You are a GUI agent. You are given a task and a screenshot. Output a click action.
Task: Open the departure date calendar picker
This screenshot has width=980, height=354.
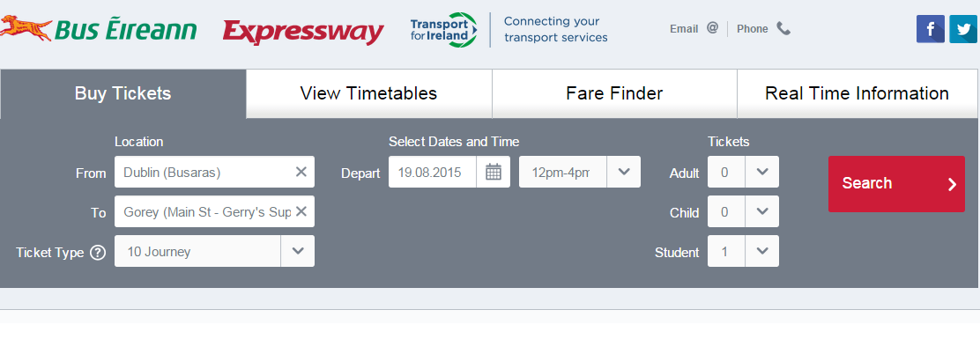pos(494,172)
